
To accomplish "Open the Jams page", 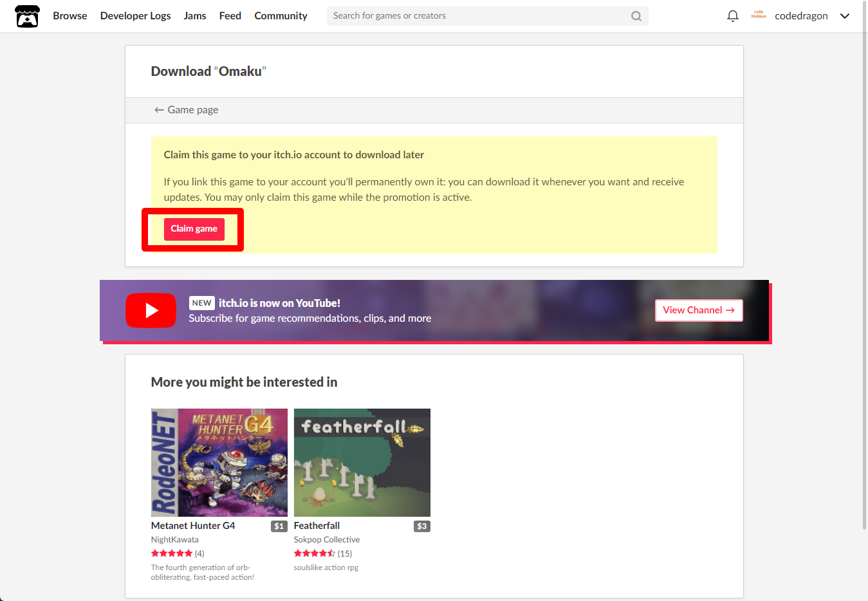I will tap(195, 16).
